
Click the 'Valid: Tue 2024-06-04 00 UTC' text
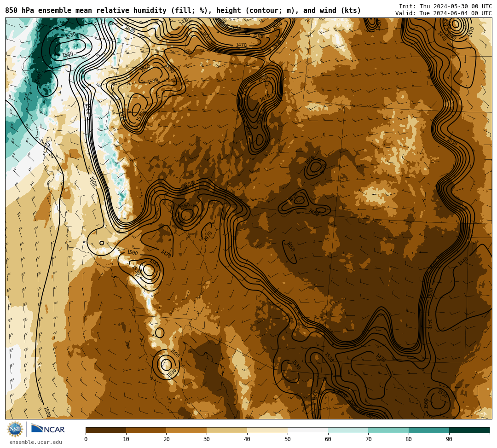click(444, 13)
